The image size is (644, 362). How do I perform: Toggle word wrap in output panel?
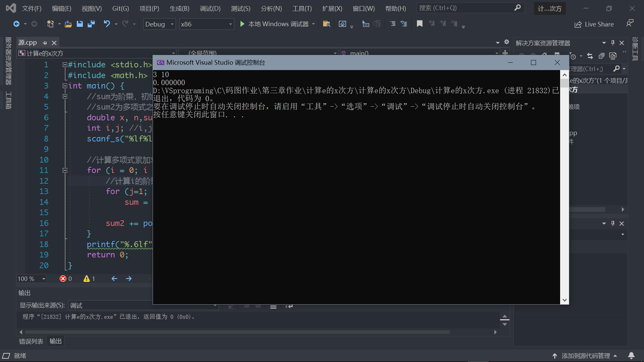point(289,306)
